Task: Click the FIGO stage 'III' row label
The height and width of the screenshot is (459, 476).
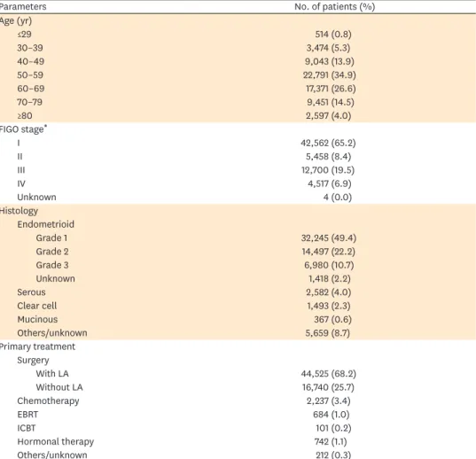Action: [x=21, y=170]
